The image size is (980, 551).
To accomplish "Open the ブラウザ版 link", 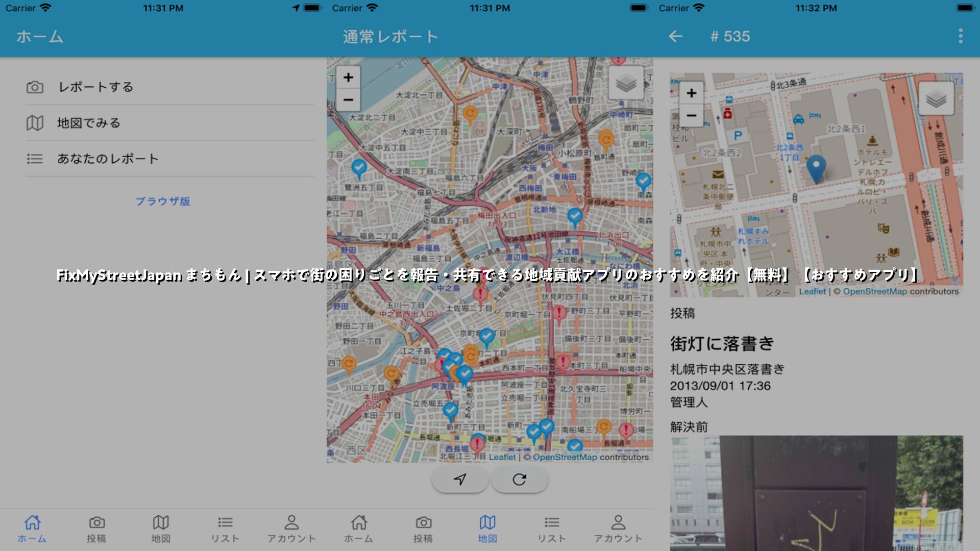I will [163, 201].
